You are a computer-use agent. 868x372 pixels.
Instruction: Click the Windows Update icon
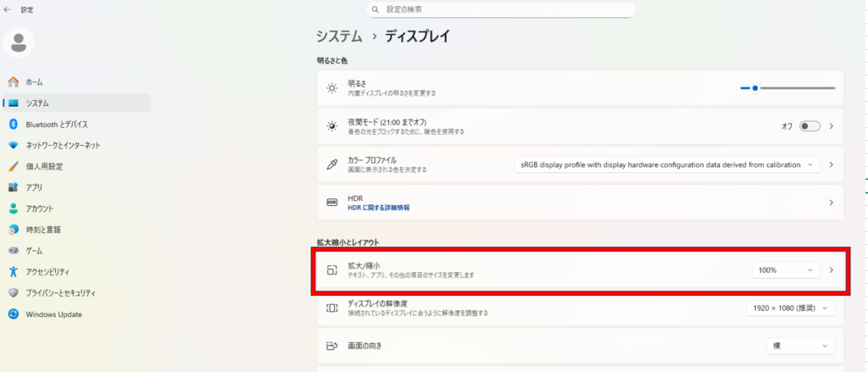(x=13, y=314)
